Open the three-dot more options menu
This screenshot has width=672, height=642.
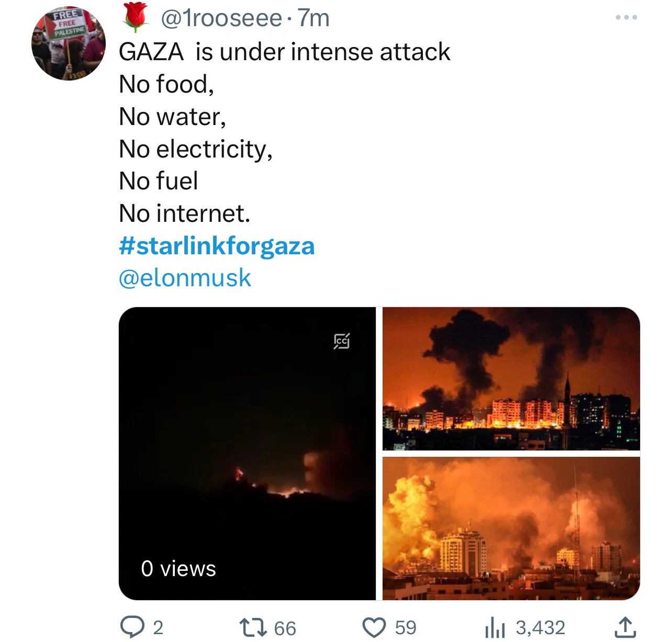pos(626,18)
